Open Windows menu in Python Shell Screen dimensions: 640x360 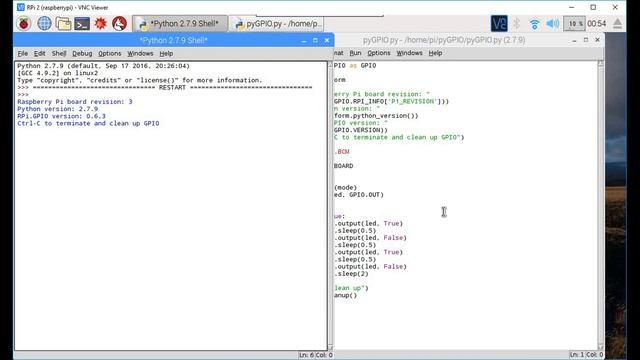140,53
